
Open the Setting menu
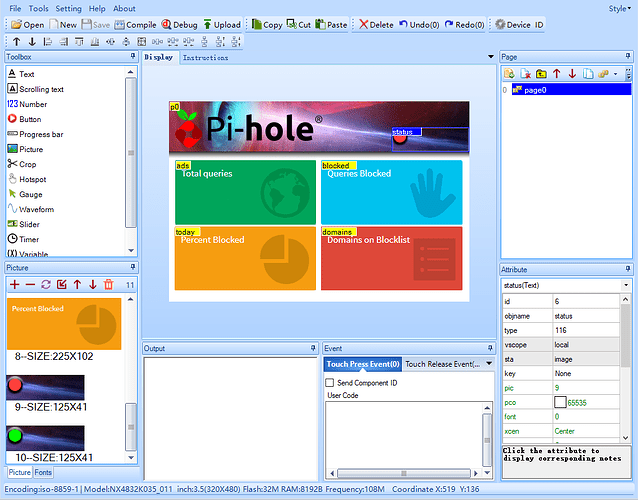pos(68,9)
